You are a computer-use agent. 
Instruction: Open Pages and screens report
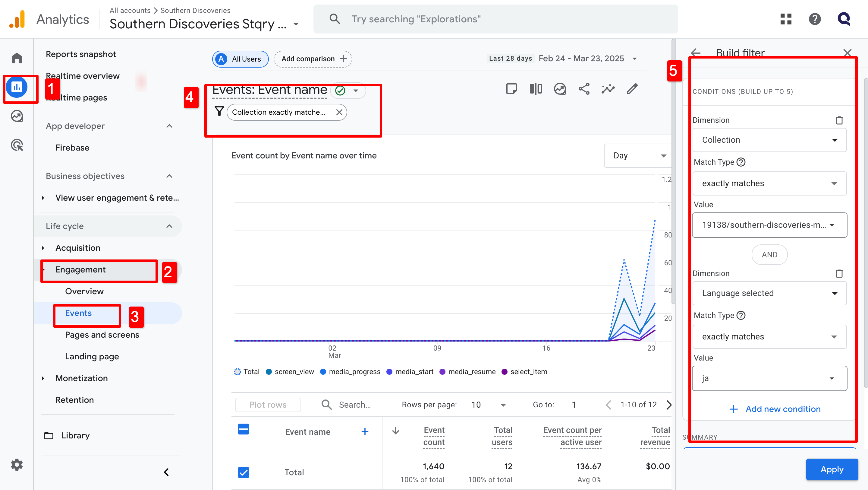click(102, 335)
